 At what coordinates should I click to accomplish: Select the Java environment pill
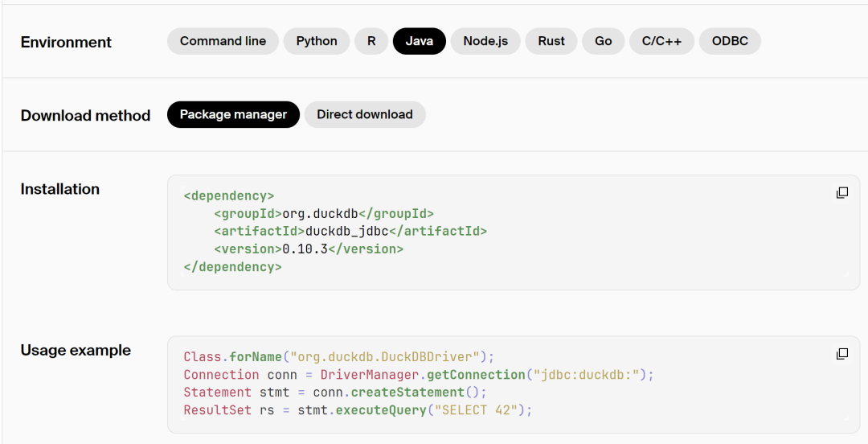click(x=419, y=41)
